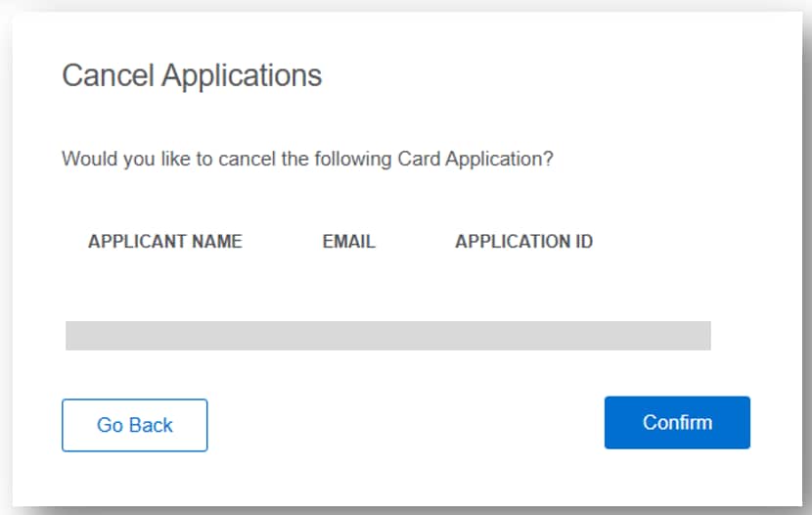Sort by the EMAIL column

(349, 241)
